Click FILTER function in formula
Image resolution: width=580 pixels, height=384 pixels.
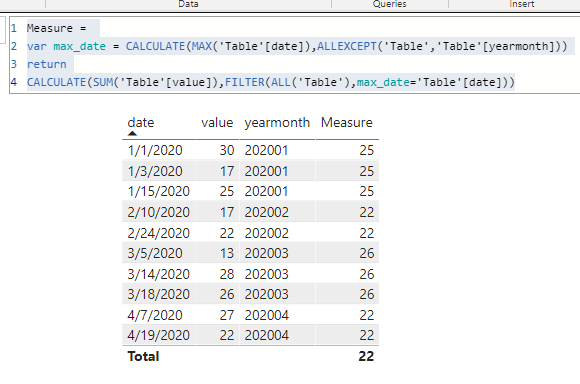(x=245, y=82)
